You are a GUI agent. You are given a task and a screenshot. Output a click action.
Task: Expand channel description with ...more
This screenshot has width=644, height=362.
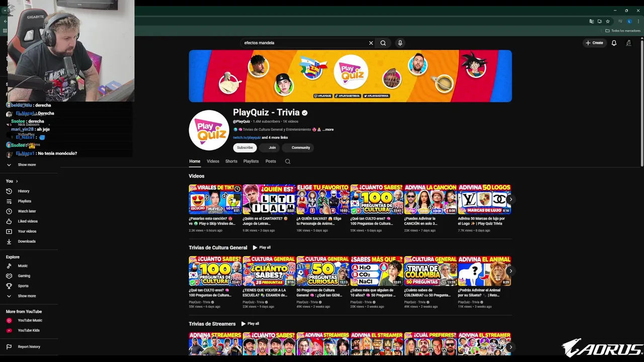pos(328,130)
